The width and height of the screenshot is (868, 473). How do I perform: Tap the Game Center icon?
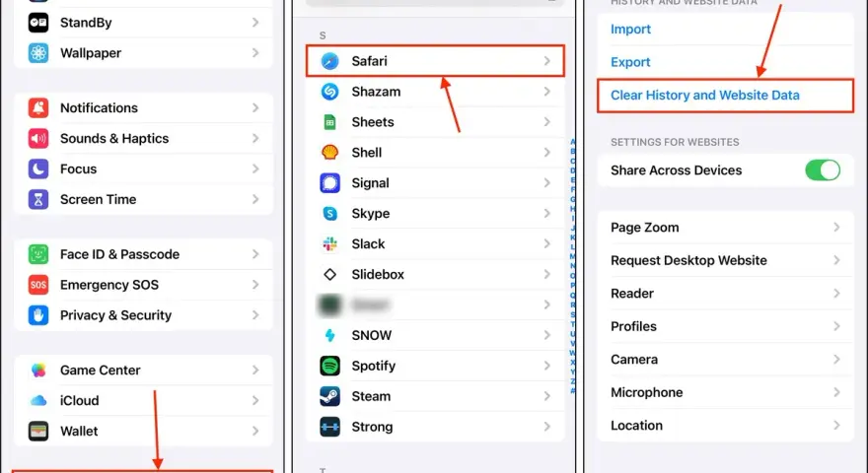38,371
